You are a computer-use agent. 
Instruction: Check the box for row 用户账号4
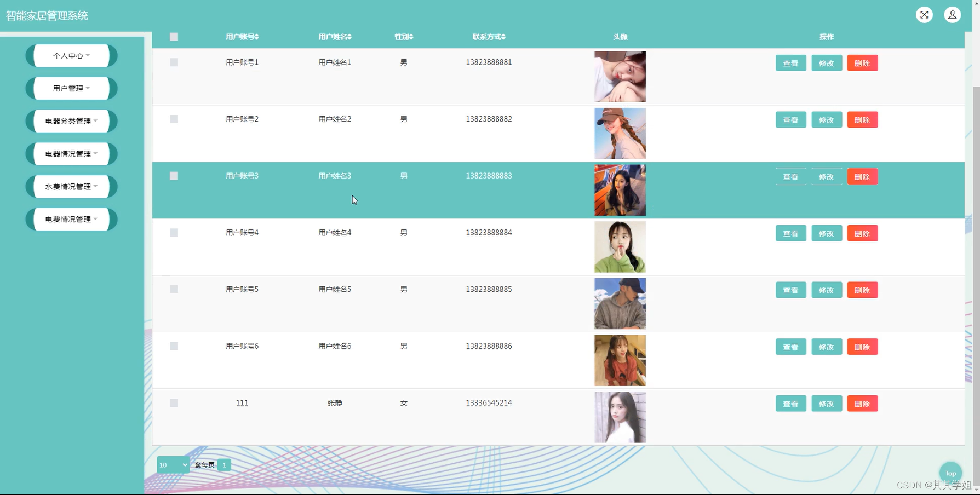pyautogui.click(x=174, y=233)
